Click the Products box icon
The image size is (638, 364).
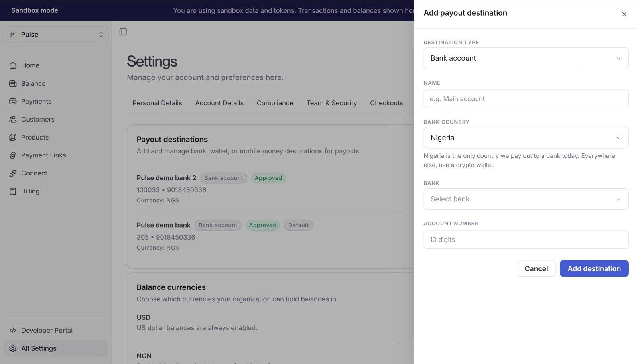pyautogui.click(x=13, y=137)
